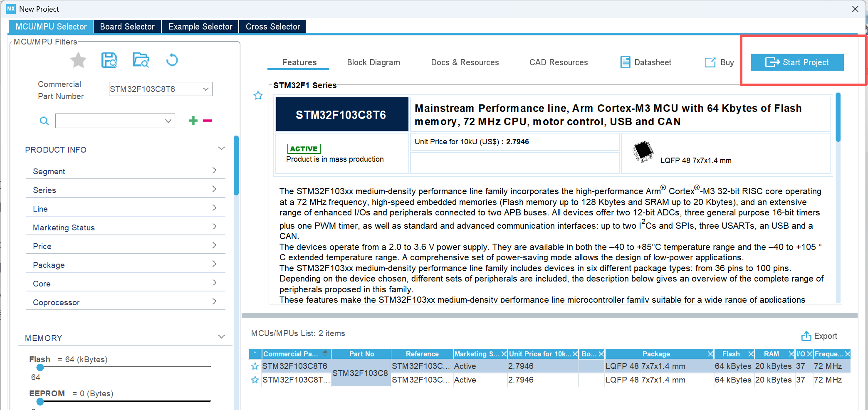Click the Export text button
The width and height of the screenshot is (868, 410).
click(x=825, y=336)
